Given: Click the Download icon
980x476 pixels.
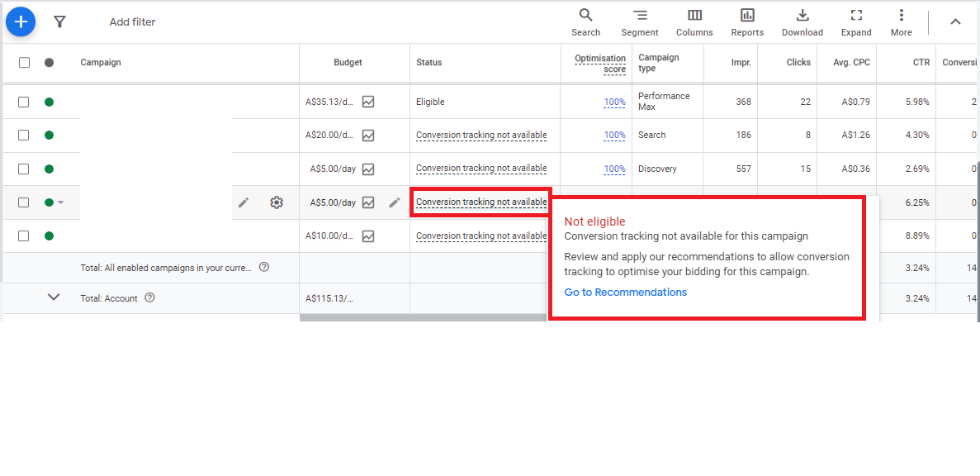Looking at the screenshot, I should [x=802, y=21].
